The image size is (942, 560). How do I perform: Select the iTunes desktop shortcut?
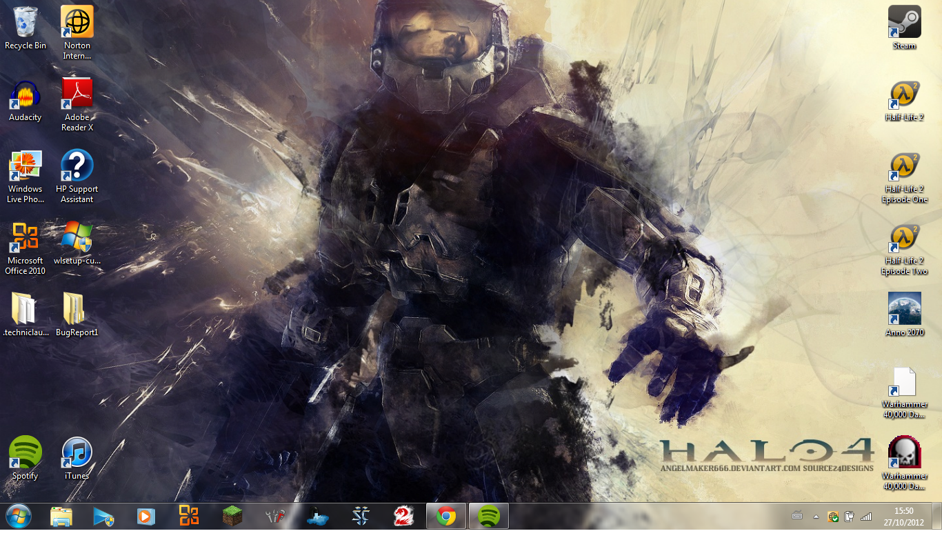[77, 453]
